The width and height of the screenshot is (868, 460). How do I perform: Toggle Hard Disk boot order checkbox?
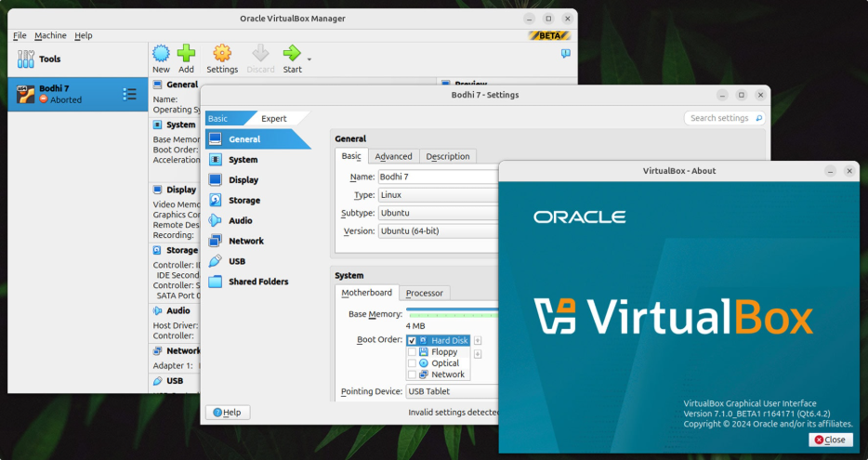412,340
